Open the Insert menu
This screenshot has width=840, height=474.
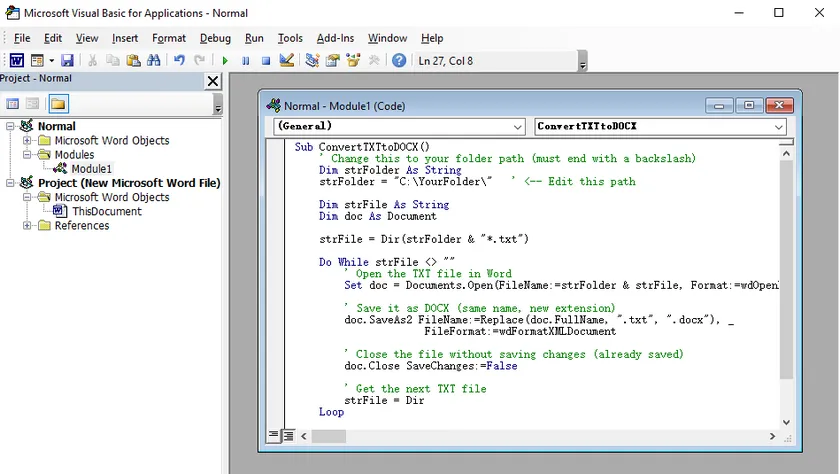125,38
